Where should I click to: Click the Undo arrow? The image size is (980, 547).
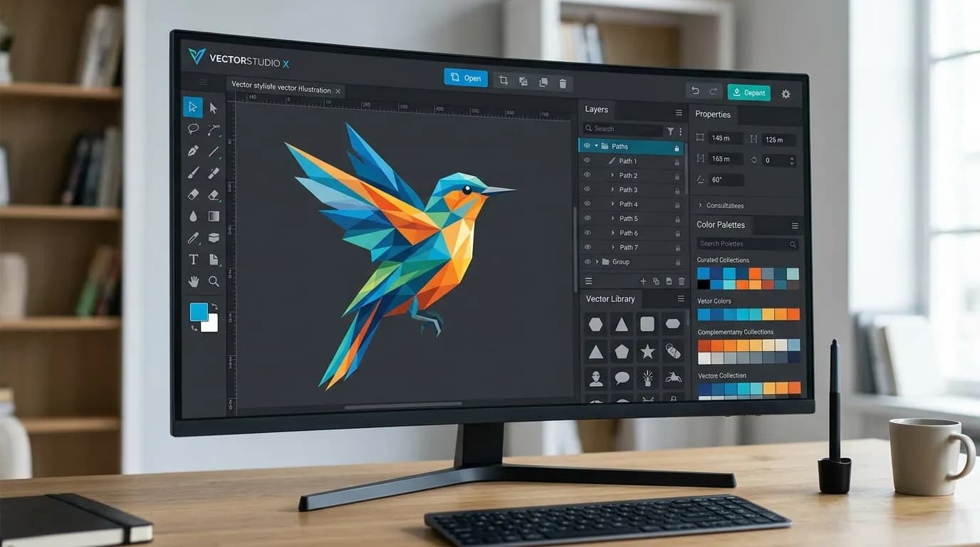pyautogui.click(x=695, y=91)
